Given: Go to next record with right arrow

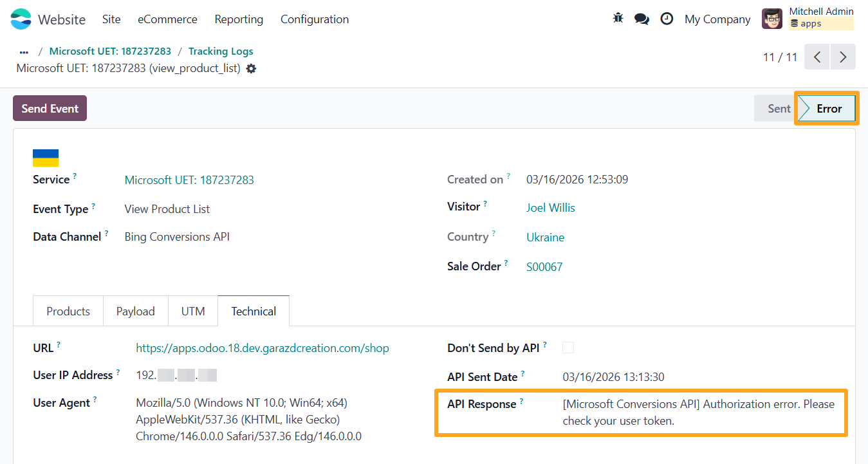Looking at the screenshot, I should click(843, 57).
